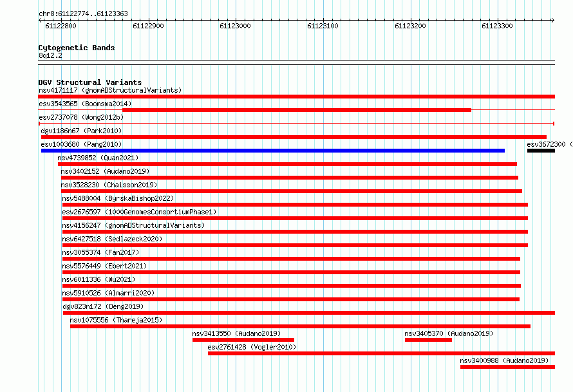Screen dimensions: 573x392
Task: Select nsv3528230 Chaisson2019 label
Action: coord(109,185)
